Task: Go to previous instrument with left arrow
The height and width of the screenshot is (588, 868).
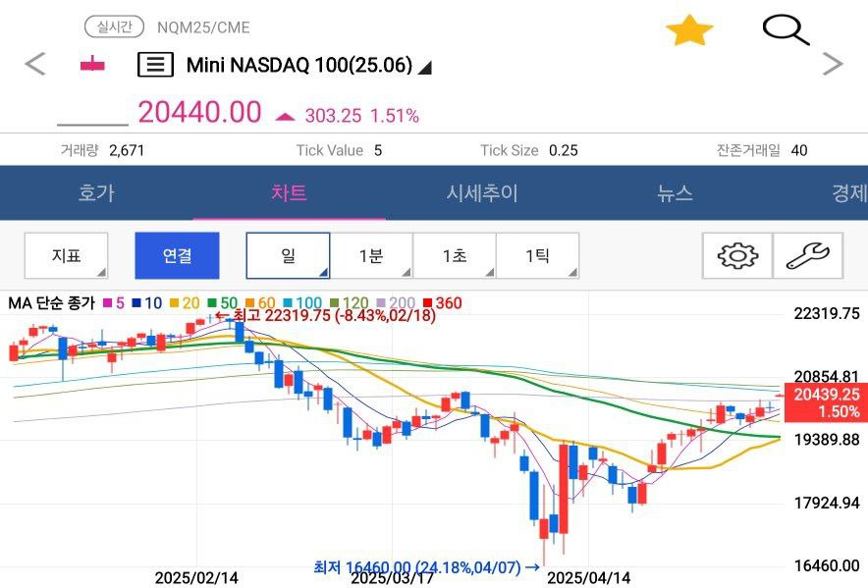Action: [x=35, y=64]
